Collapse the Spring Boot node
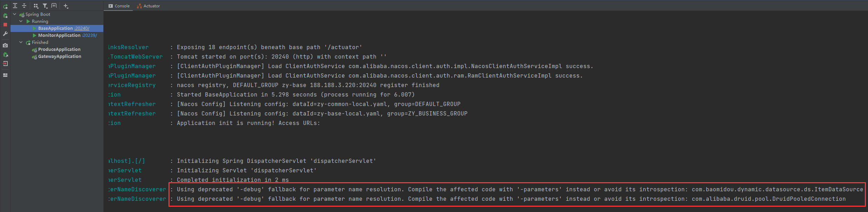The image size is (868, 212). tap(14, 14)
